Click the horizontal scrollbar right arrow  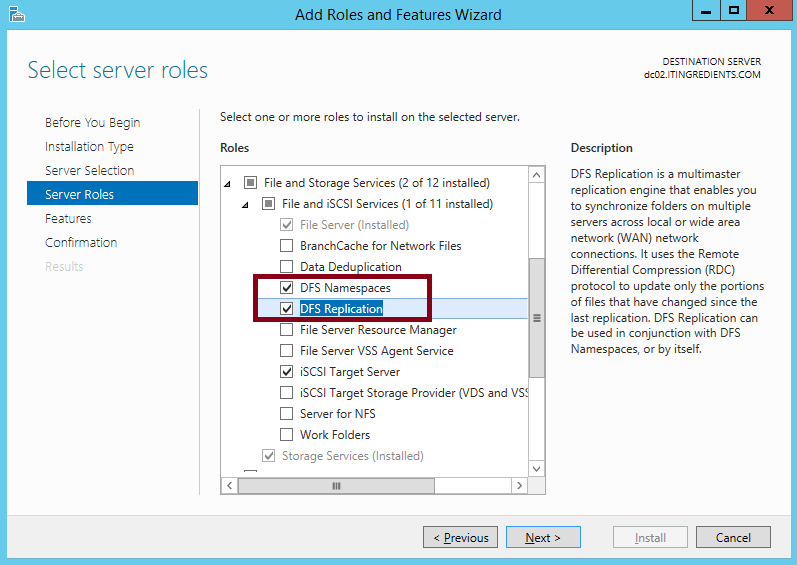click(x=518, y=486)
